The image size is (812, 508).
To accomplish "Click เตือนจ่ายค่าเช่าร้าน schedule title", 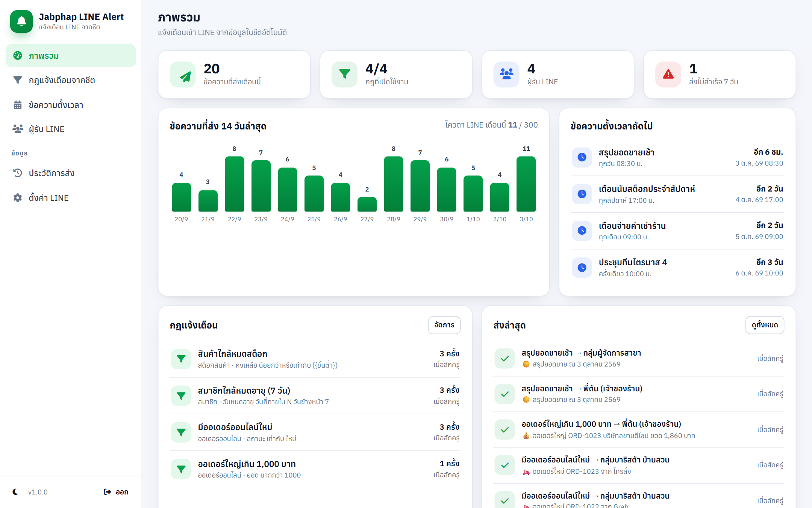I will [632, 226].
